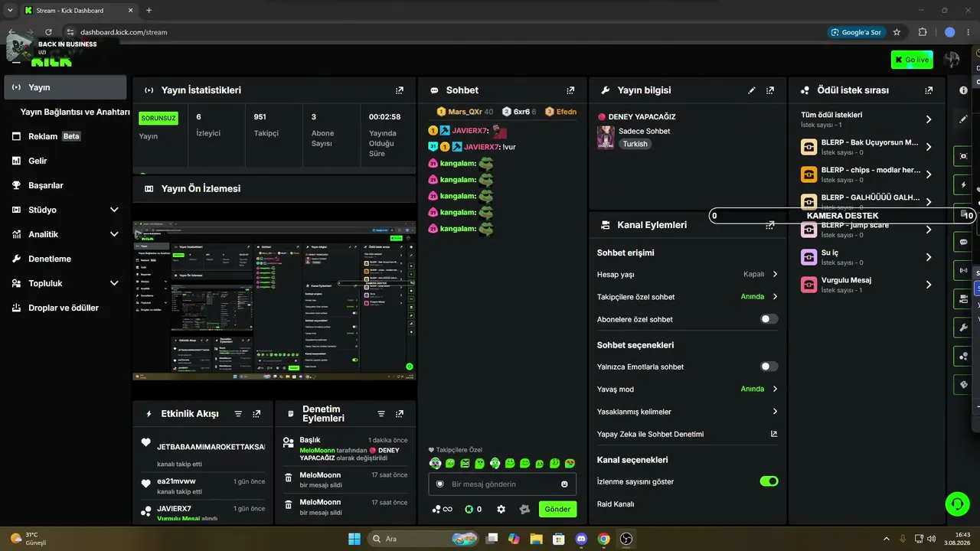This screenshot has width=980, height=551.
Task: Open chat settings gear icon
Action: 501,509
